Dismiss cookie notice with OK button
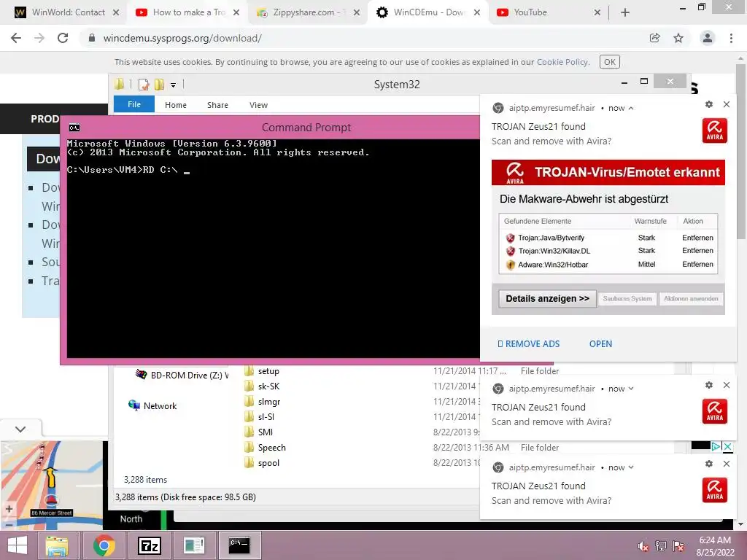 [x=610, y=62]
